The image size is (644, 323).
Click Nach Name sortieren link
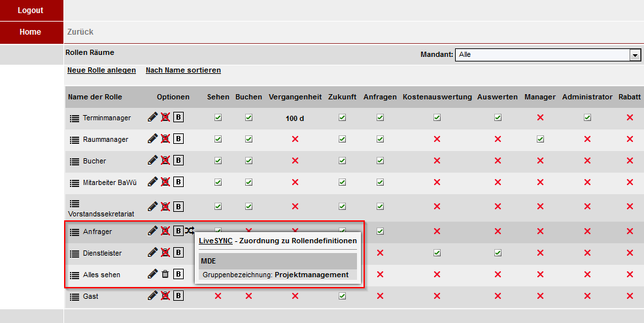[x=183, y=70]
